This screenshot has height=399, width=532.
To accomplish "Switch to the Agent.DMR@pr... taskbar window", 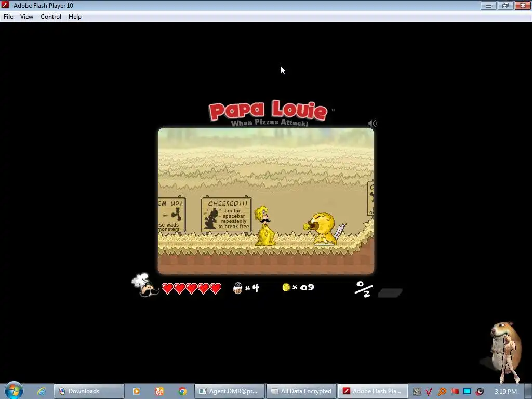I will coord(230,391).
